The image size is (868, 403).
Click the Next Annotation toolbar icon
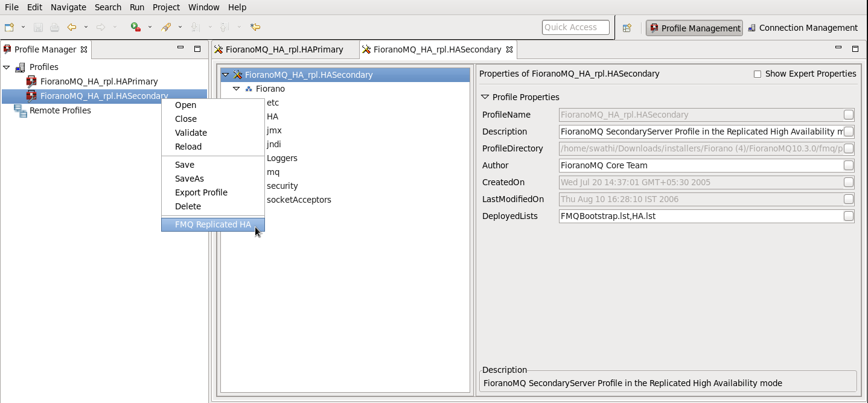(x=195, y=27)
